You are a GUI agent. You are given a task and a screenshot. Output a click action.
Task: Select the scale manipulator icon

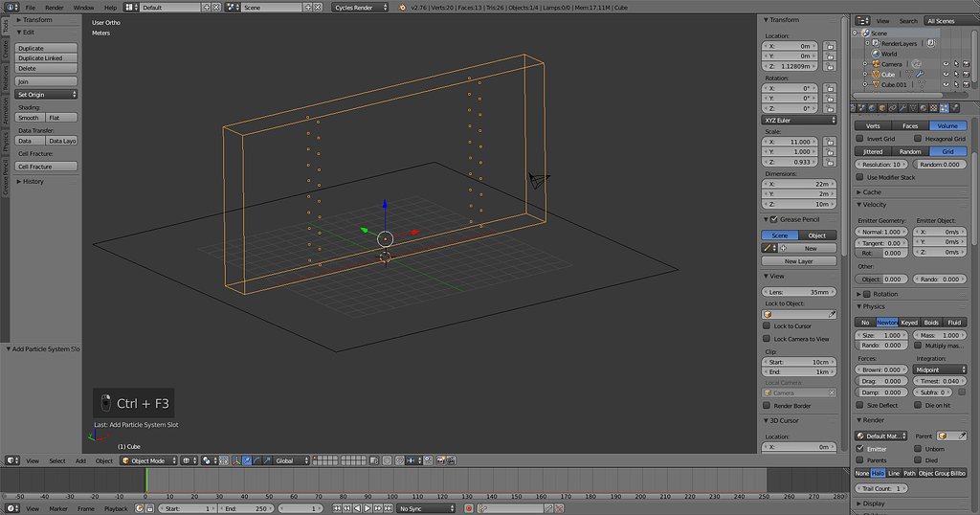[267, 460]
